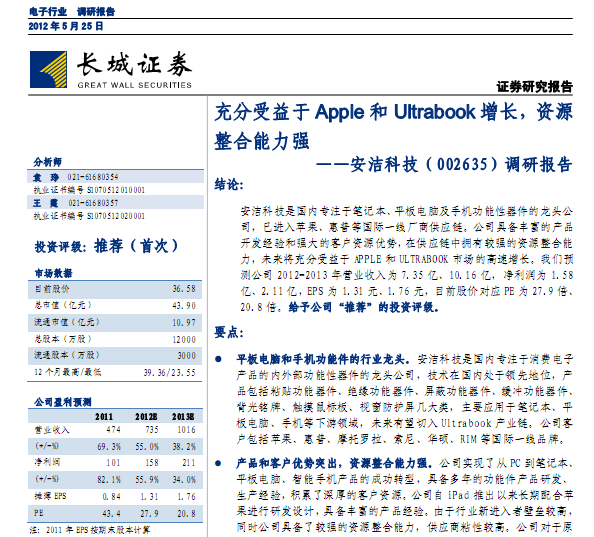The image size is (594, 537).
Task: Click the 2011 net profit value 101
Action: (113, 463)
